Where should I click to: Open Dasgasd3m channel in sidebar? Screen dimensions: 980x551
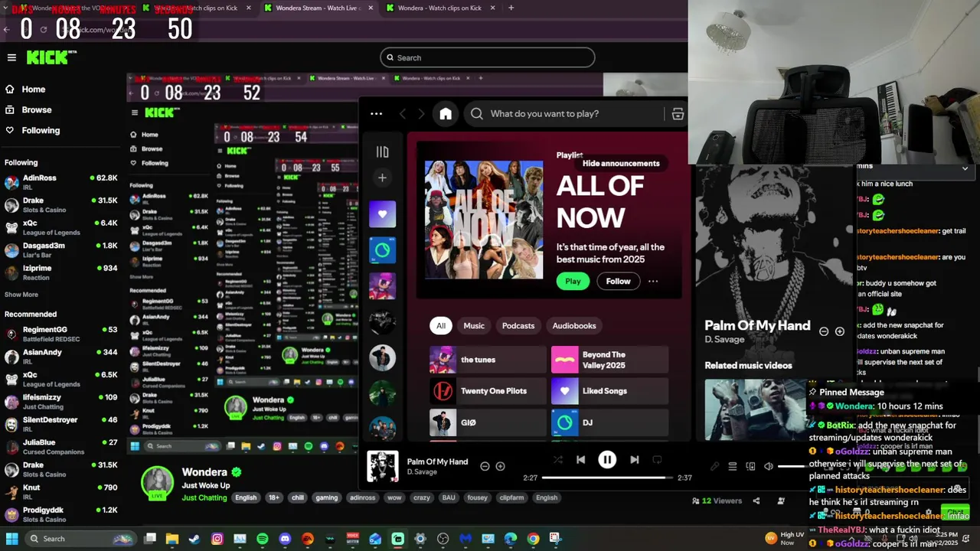pos(61,249)
